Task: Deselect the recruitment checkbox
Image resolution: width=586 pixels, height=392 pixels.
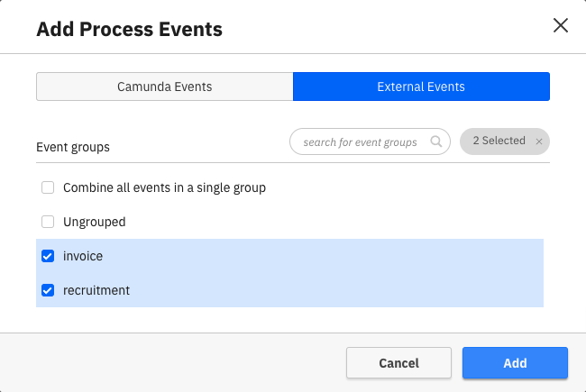Action: (48, 290)
